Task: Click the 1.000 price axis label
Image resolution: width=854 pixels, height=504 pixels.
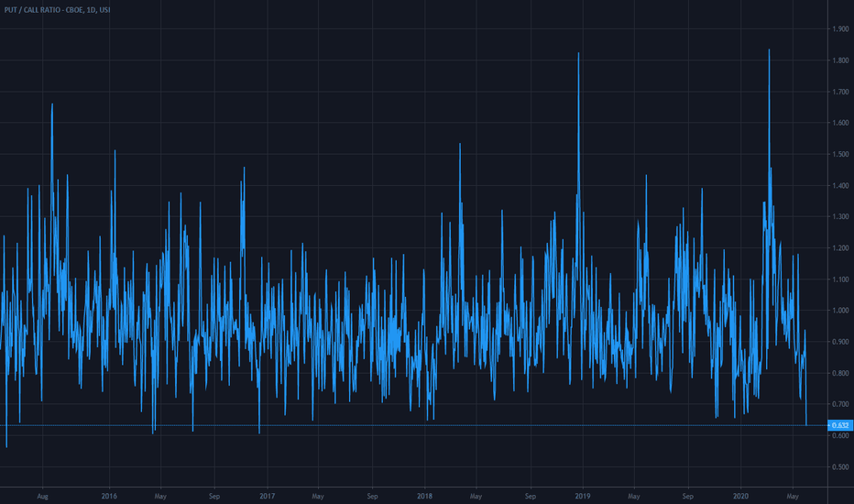Action: click(x=840, y=311)
